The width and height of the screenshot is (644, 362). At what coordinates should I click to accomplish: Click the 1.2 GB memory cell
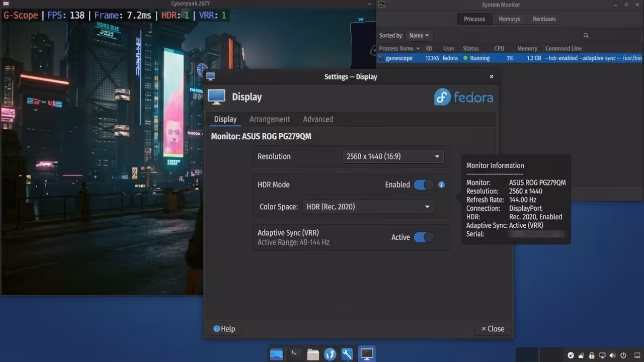[534, 58]
